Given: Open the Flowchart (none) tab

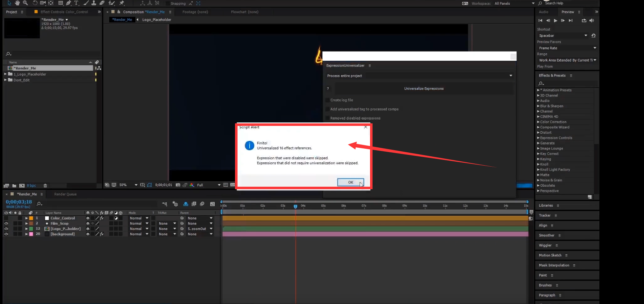Looking at the screenshot, I should [x=245, y=12].
